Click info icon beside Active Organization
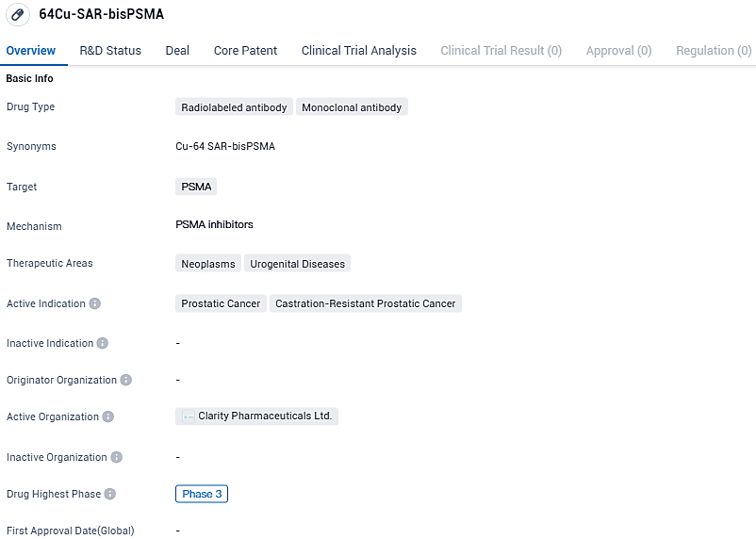 pos(108,416)
